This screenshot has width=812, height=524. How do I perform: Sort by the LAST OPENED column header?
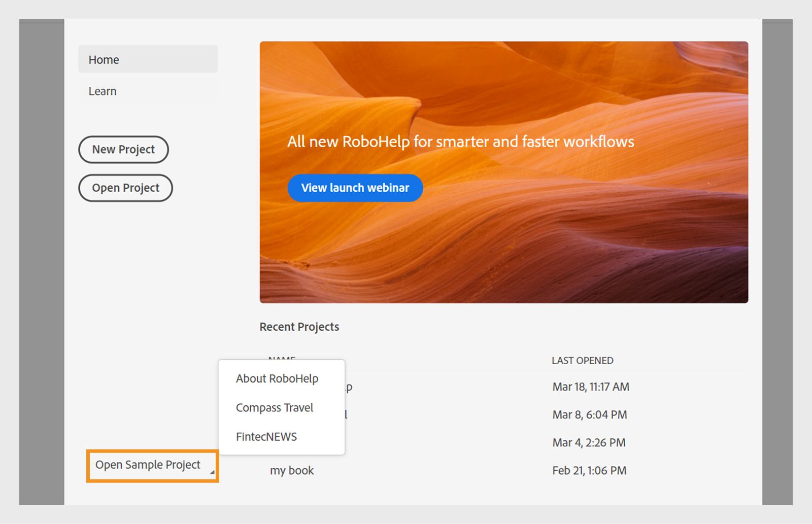pos(583,361)
